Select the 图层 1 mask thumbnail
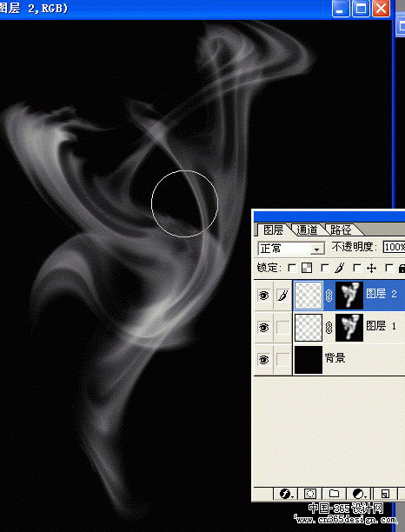 (x=349, y=328)
